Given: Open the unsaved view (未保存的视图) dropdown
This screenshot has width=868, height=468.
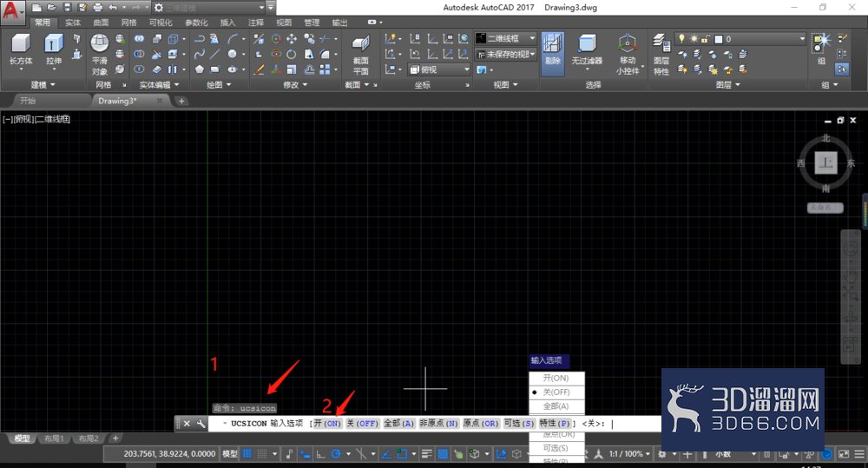Looking at the screenshot, I should click(x=506, y=55).
